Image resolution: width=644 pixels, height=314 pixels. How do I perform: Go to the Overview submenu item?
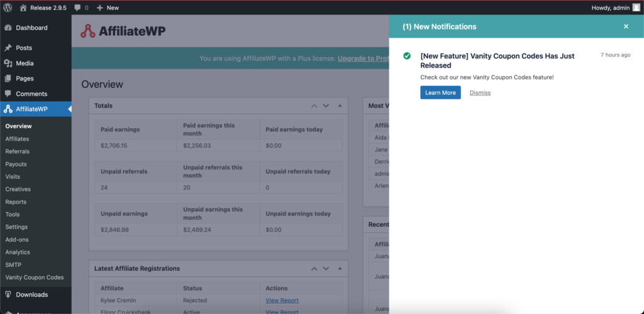(18, 126)
